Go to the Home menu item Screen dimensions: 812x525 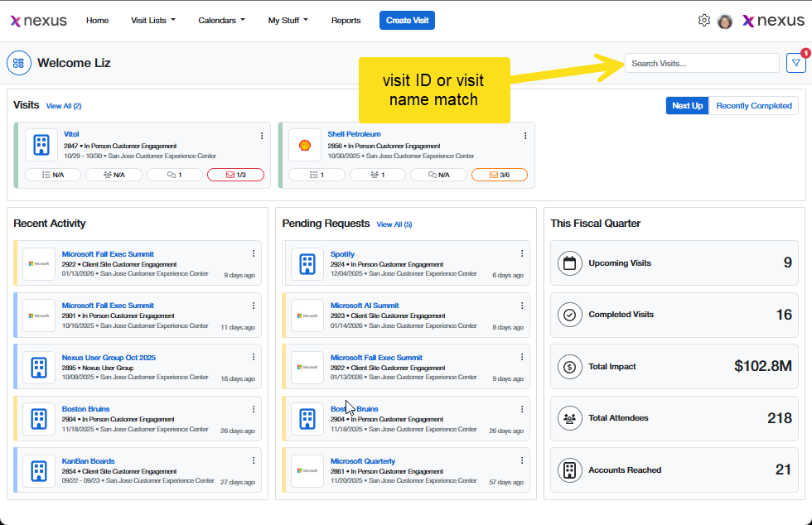[x=97, y=21]
